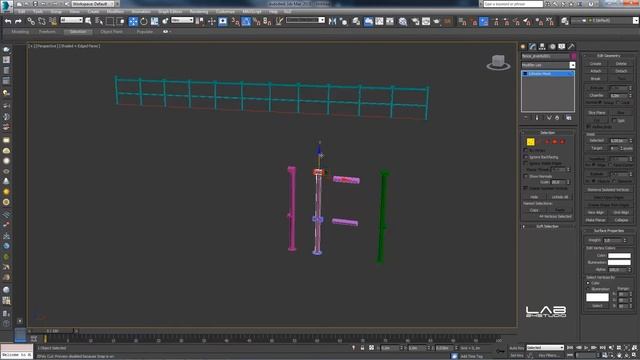
Task: Expand the Soft Selection rollout
Action: coord(548,226)
